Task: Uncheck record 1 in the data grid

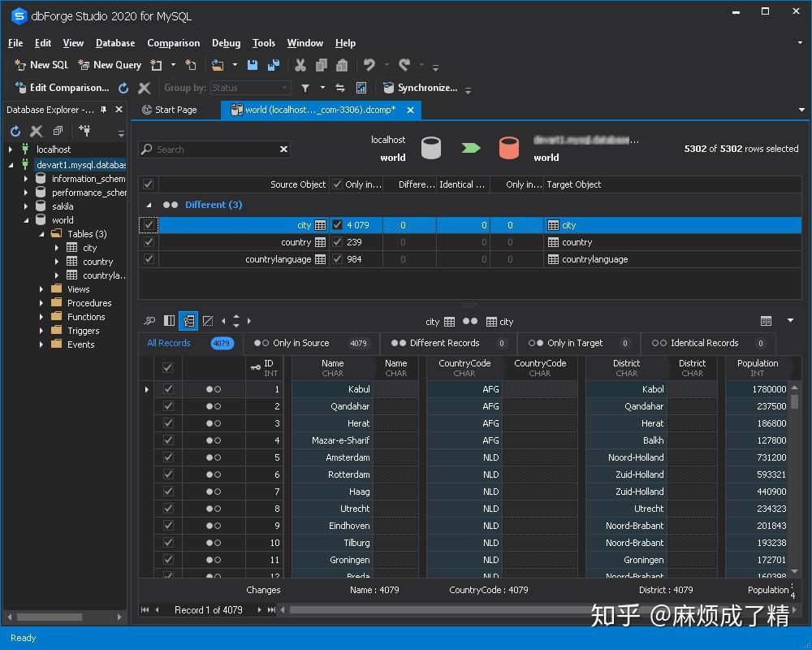Action: pyautogui.click(x=167, y=388)
